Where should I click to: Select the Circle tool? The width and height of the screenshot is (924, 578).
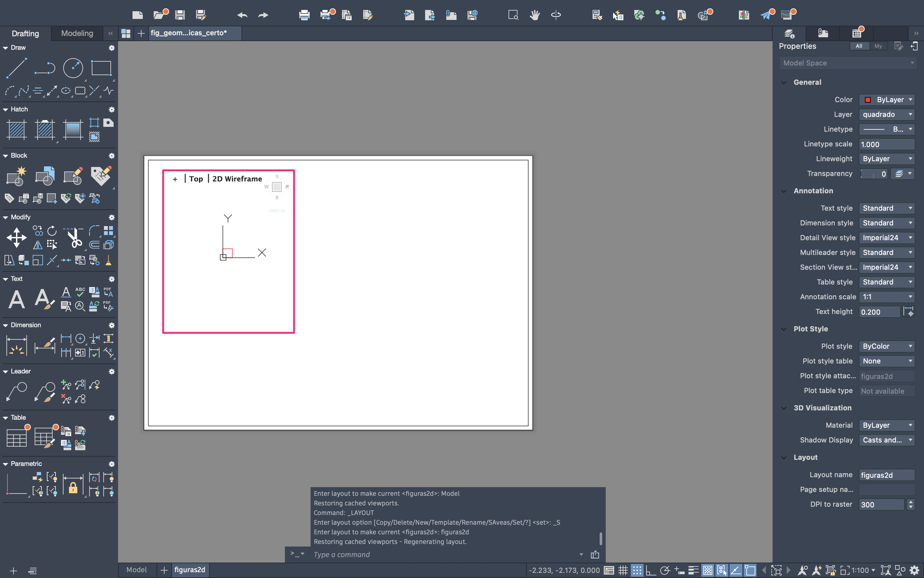(73, 68)
